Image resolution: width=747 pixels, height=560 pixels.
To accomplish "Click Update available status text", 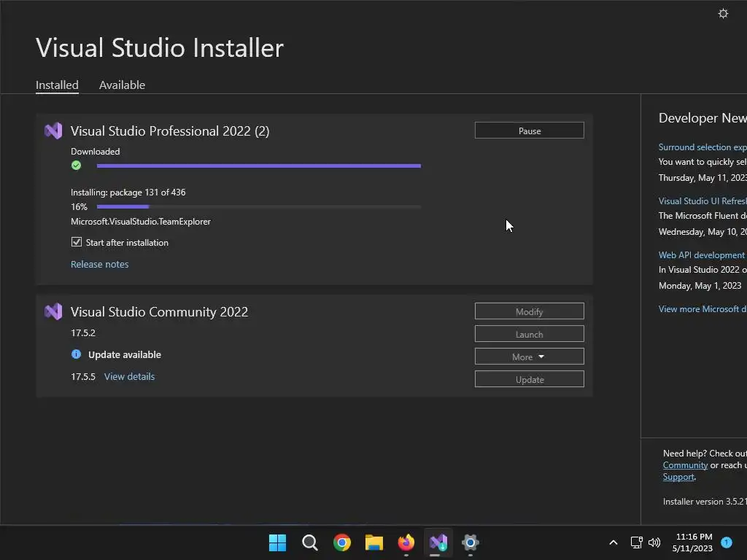I will point(124,355).
